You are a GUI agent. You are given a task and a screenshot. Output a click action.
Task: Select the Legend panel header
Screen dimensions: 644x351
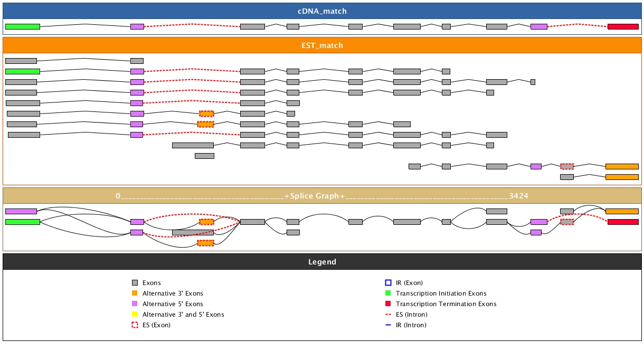pyautogui.click(x=322, y=262)
